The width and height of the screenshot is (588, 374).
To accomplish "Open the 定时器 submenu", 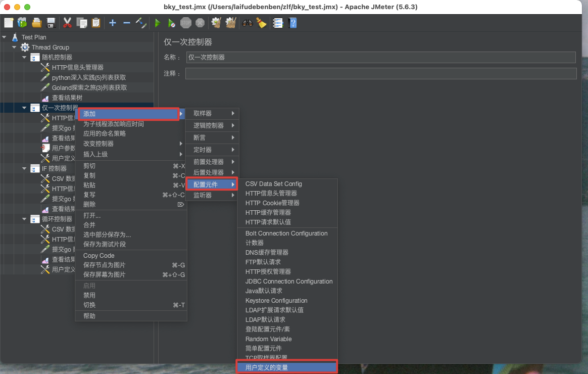I will [x=212, y=150].
